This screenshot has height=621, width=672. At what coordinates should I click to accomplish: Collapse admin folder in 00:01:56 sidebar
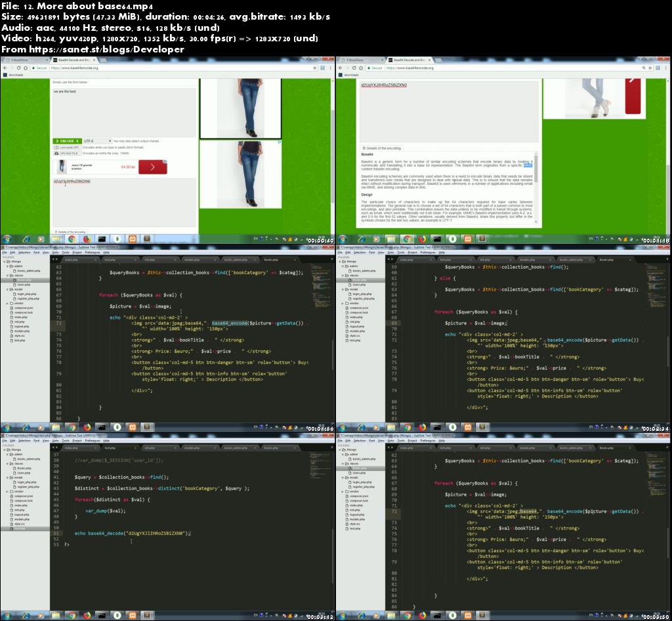click(x=8, y=266)
